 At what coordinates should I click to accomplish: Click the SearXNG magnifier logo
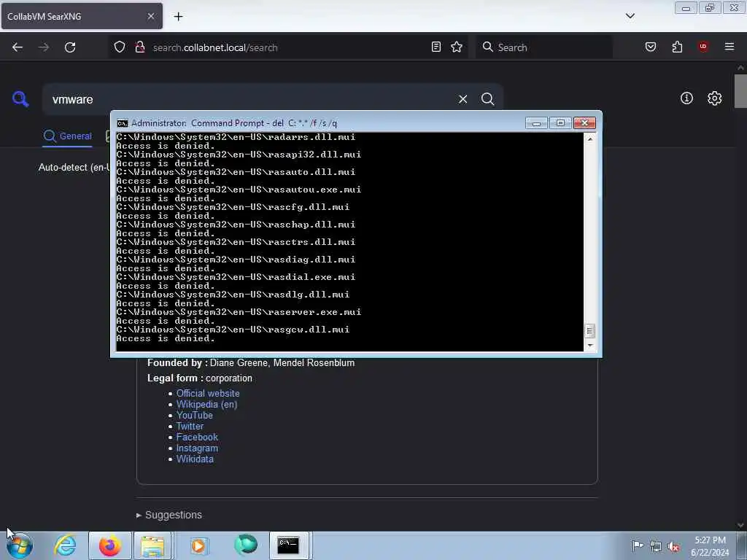pos(20,99)
